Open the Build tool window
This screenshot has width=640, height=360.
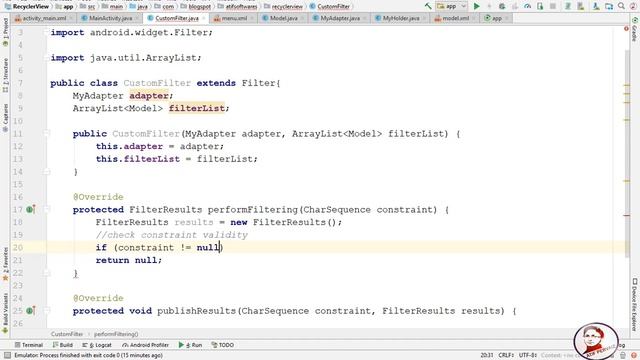click(x=62, y=345)
